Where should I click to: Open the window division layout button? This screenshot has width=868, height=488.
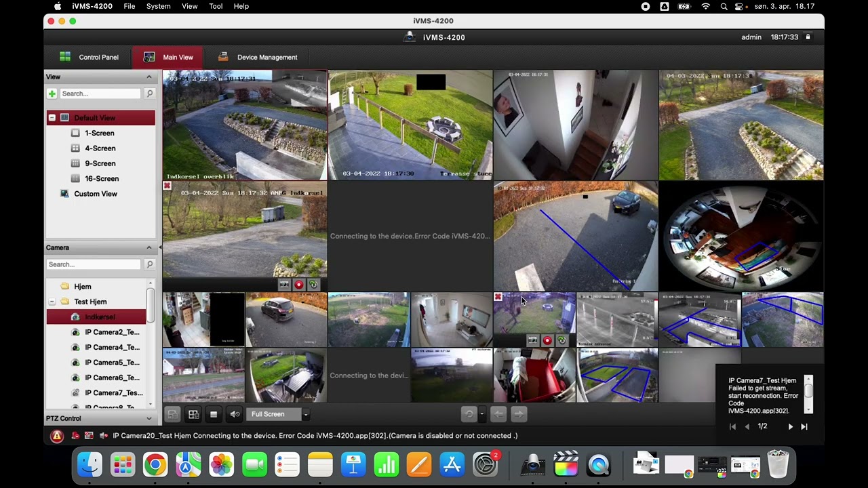pyautogui.click(x=193, y=414)
